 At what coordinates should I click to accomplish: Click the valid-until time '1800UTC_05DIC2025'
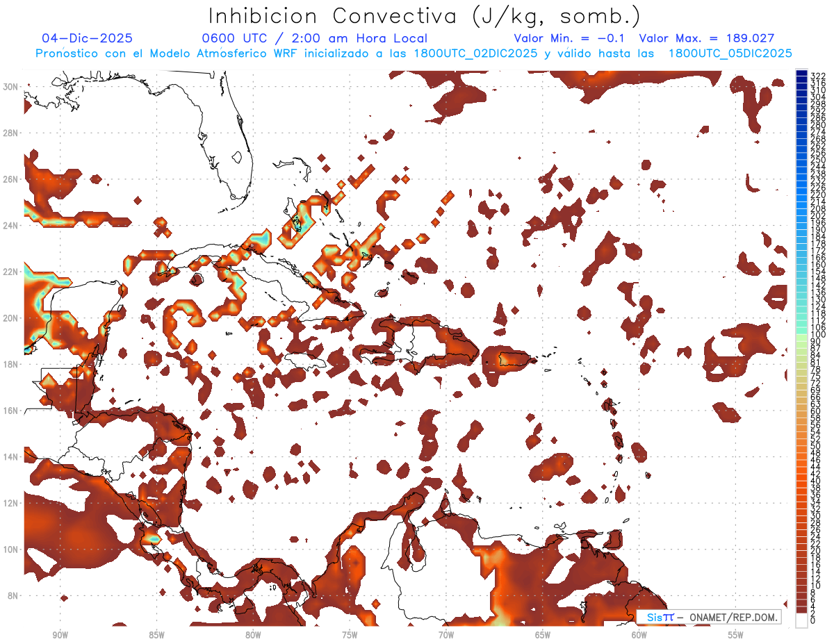click(x=730, y=53)
